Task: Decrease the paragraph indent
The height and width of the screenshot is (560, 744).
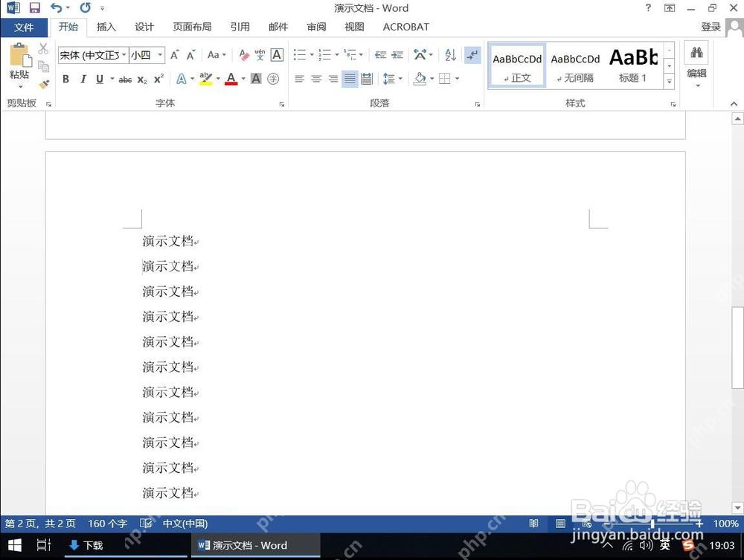Action: (380, 55)
